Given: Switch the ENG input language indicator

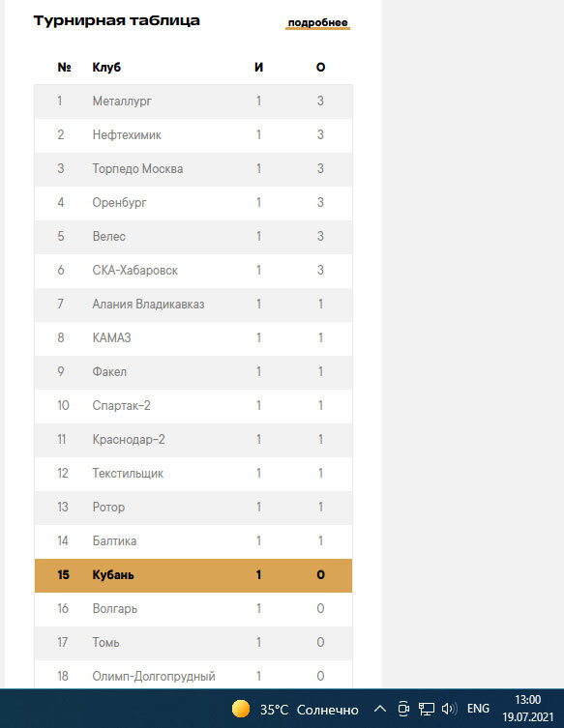Looking at the screenshot, I should pyautogui.click(x=478, y=709).
